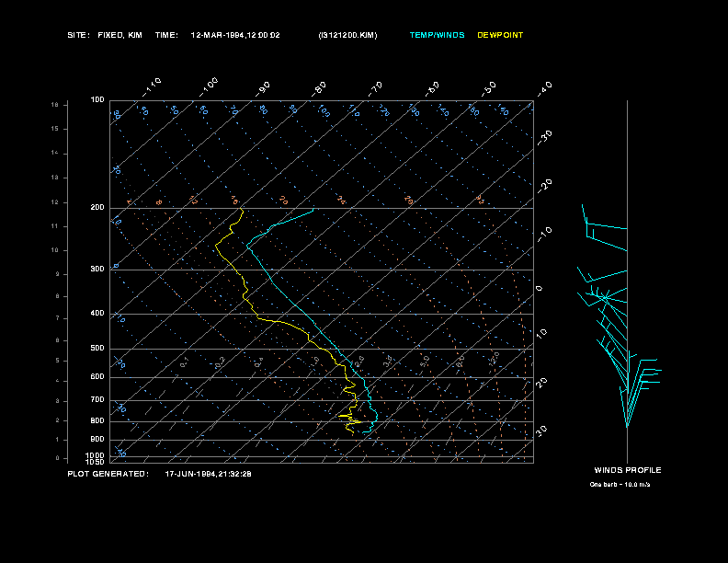Click the 13 km tick on height axis
Viewport: 728px width, 563px height.
[x=55, y=178]
